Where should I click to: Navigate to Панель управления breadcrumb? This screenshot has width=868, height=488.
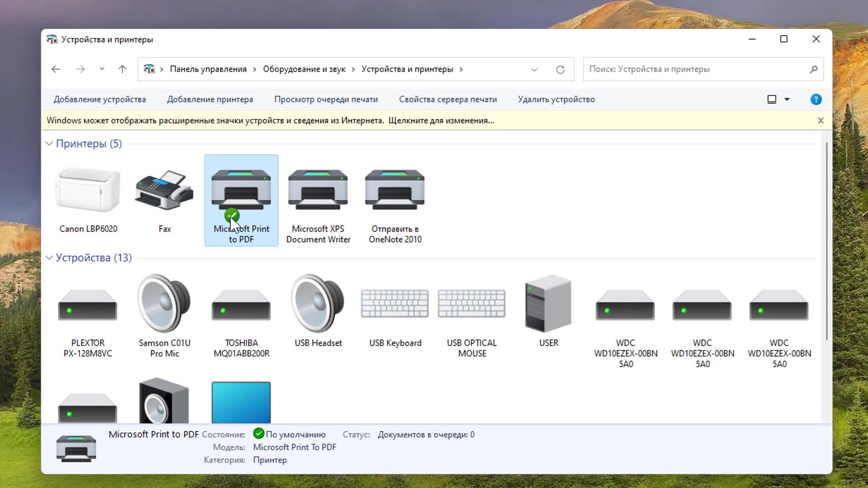pyautogui.click(x=208, y=69)
